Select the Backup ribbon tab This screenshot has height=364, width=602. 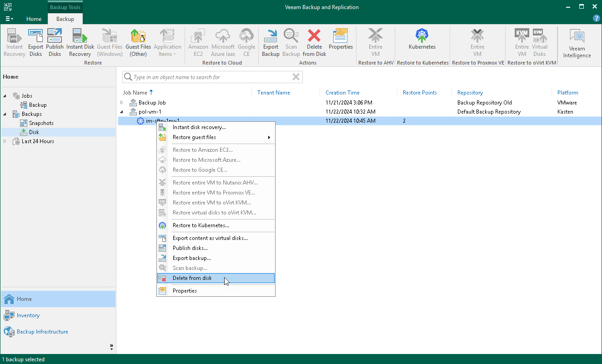pos(65,19)
